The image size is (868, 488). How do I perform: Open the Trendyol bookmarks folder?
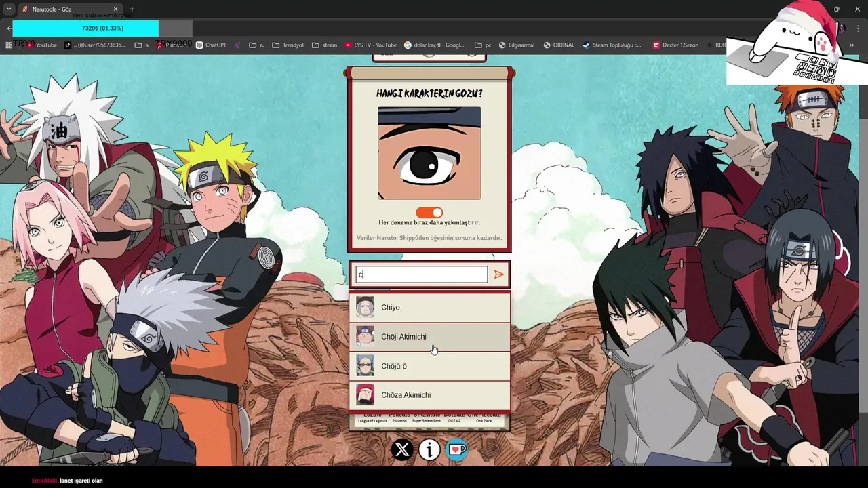(288, 45)
